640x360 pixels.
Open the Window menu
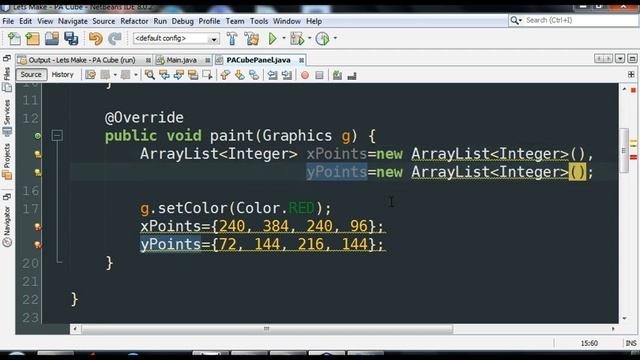[x=287, y=21]
